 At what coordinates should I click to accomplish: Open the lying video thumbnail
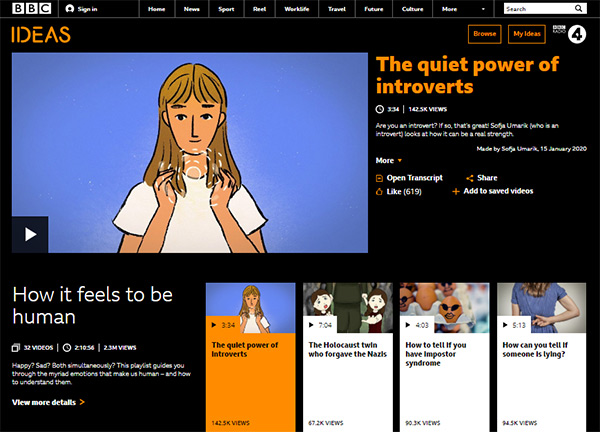coord(541,308)
